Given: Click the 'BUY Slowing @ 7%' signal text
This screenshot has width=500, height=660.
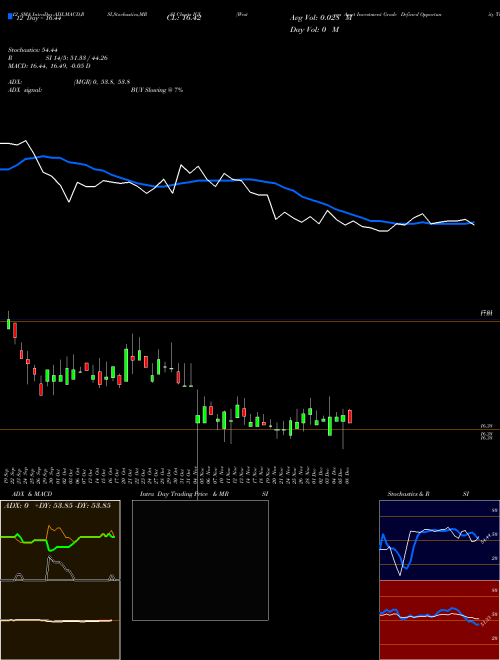Looking at the screenshot, I should click(157, 90).
